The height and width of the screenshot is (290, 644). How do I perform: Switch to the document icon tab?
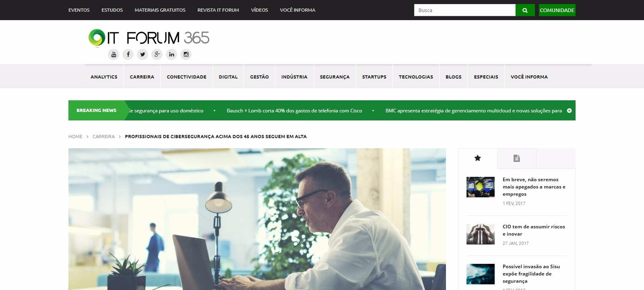(517, 158)
